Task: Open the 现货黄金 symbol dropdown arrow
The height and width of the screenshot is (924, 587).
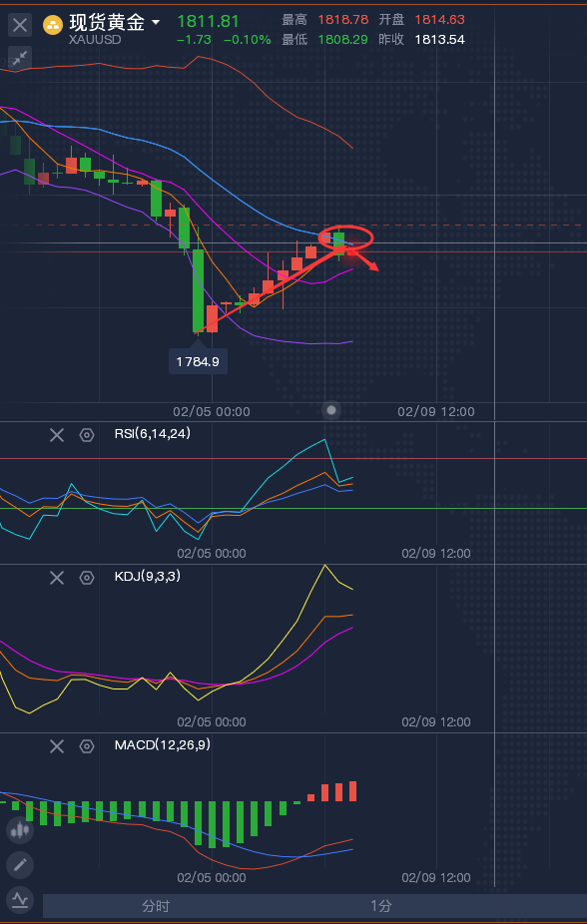Action: [x=156, y=23]
